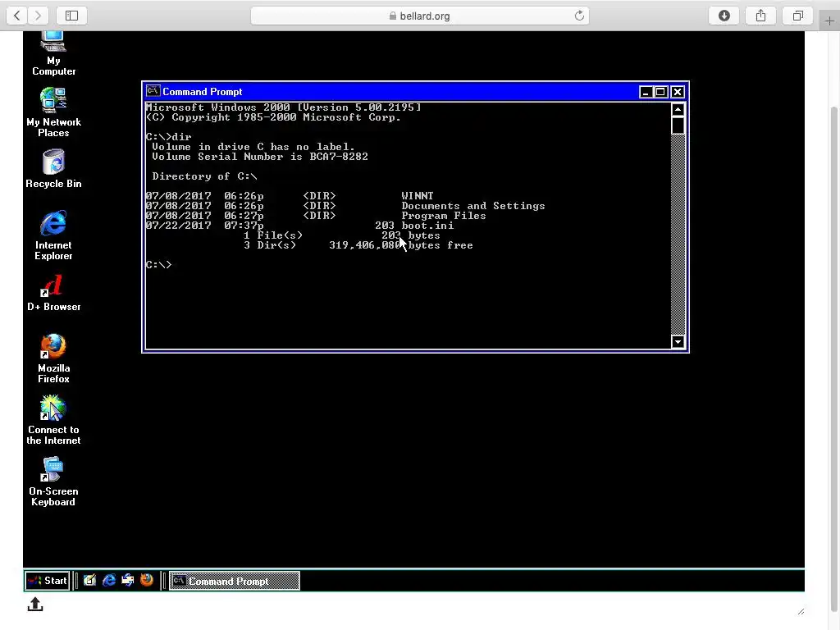
Task: Click the bellard.org address bar
Action: 419,16
